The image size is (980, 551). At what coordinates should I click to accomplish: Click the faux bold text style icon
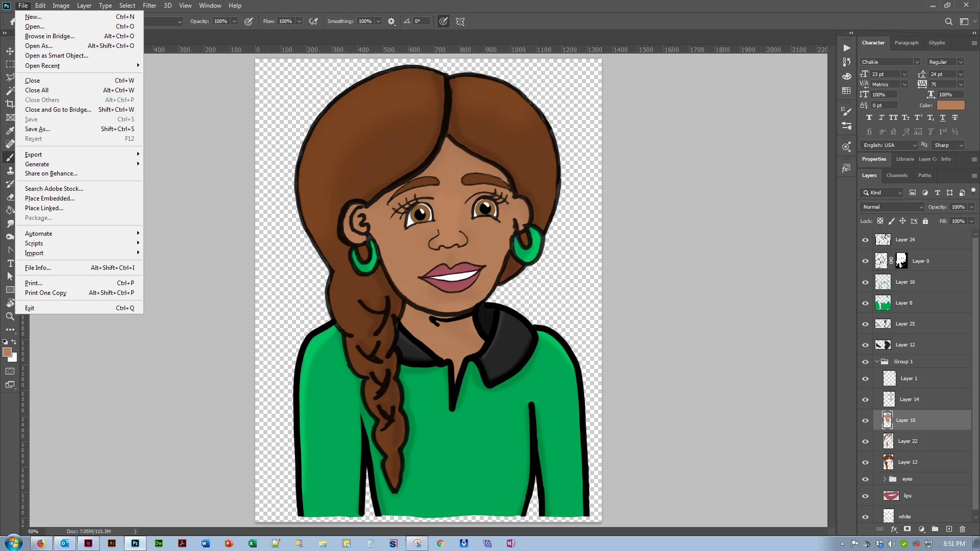pos(869,118)
